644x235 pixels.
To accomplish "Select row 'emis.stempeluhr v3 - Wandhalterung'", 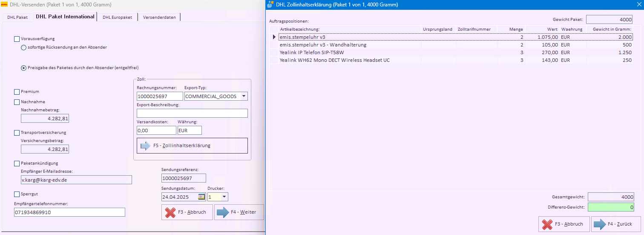I will point(452,45).
